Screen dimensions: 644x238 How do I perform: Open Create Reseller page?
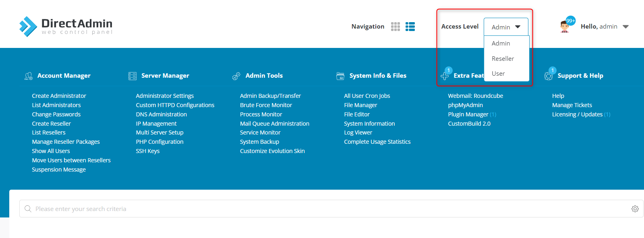(52, 124)
